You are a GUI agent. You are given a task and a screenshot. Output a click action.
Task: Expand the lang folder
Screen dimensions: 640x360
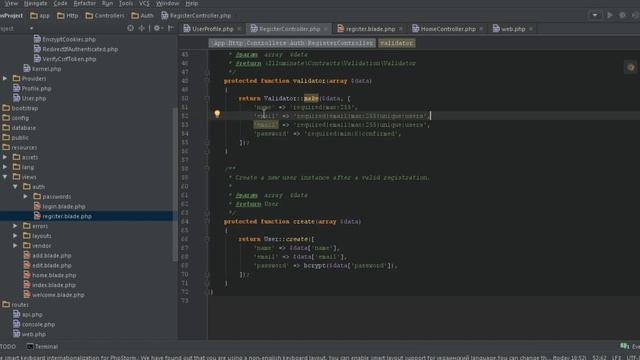pos(5,167)
